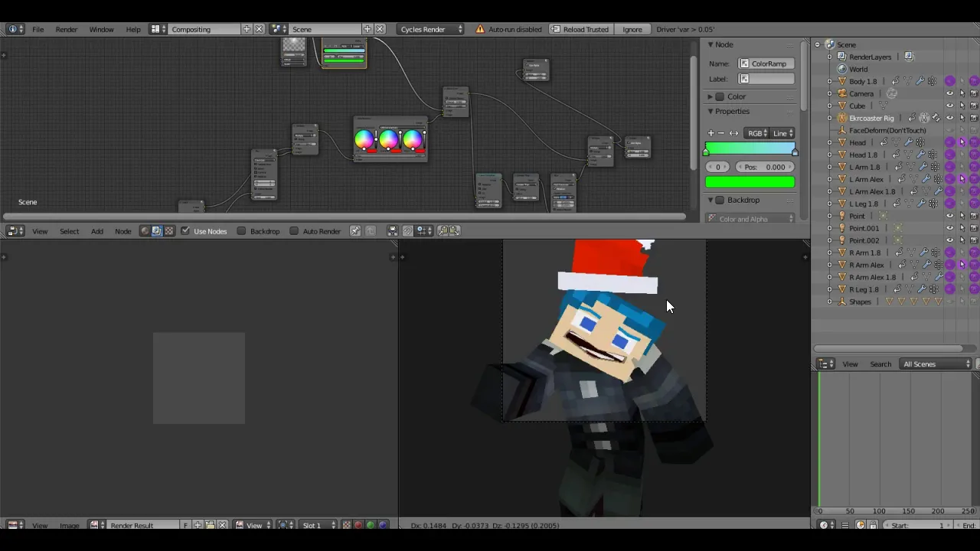Toggle the Color panel checkbox
Viewport: 980px width, 551px height.
720,96
